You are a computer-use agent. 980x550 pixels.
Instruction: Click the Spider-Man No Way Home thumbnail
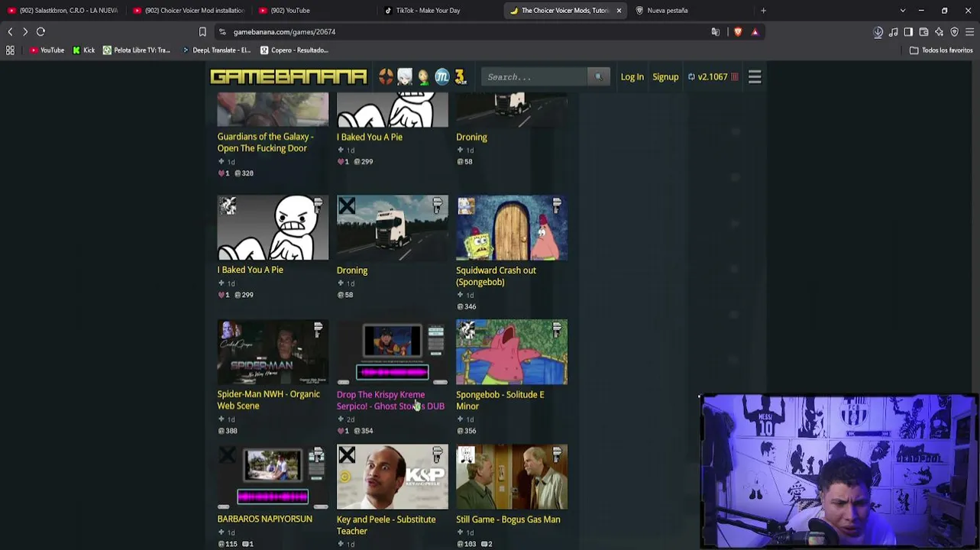[x=273, y=352]
